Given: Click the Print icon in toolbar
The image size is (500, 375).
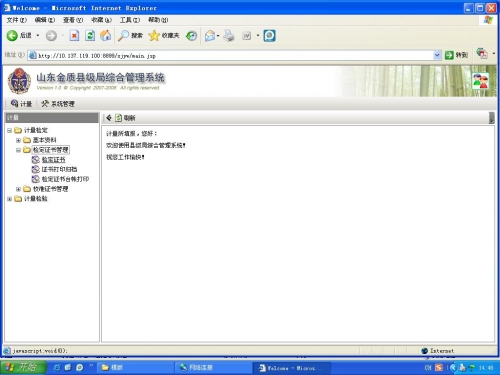Looking at the screenshot, I should (x=229, y=35).
